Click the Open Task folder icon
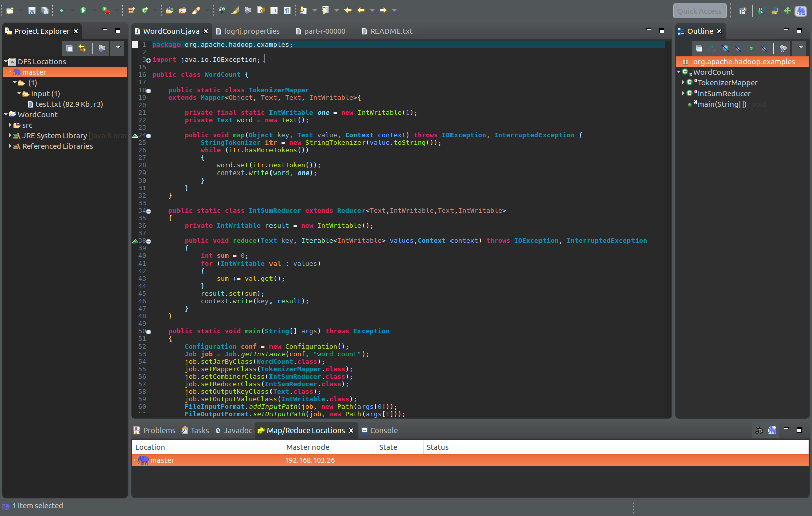 click(x=183, y=10)
